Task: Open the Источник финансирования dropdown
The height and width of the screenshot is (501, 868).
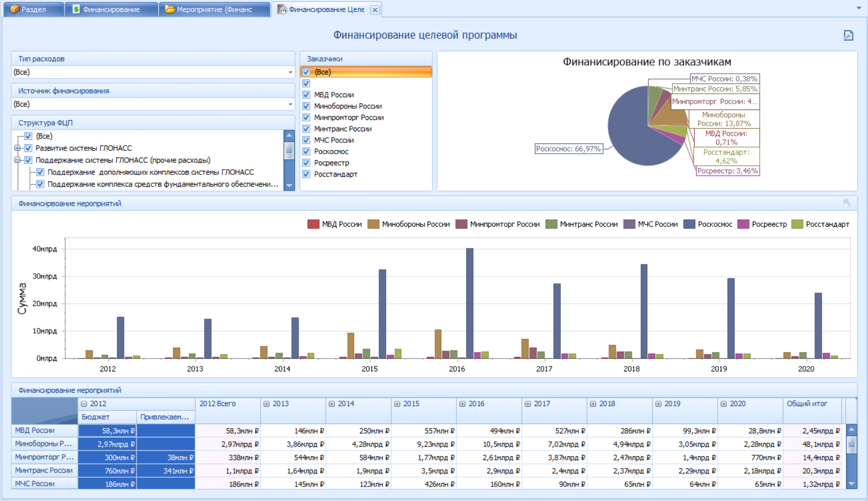Action: pyautogui.click(x=290, y=104)
